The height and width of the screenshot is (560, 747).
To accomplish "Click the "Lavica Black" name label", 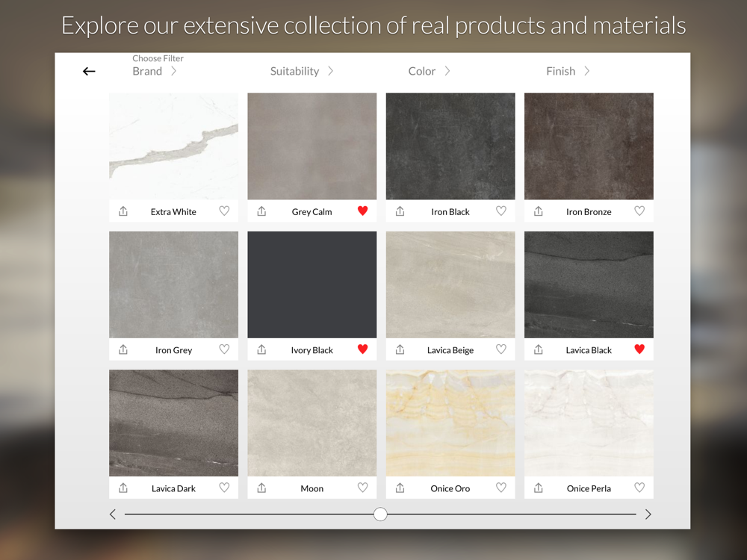I will 589,350.
